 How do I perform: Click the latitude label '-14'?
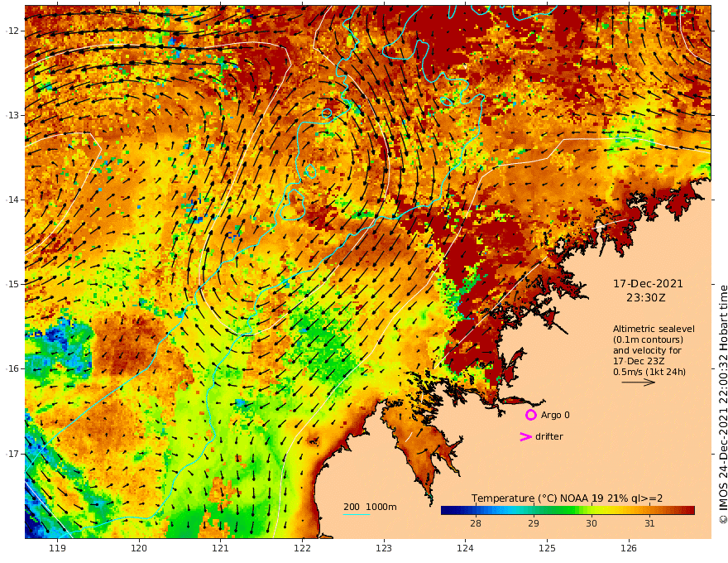(12, 200)
